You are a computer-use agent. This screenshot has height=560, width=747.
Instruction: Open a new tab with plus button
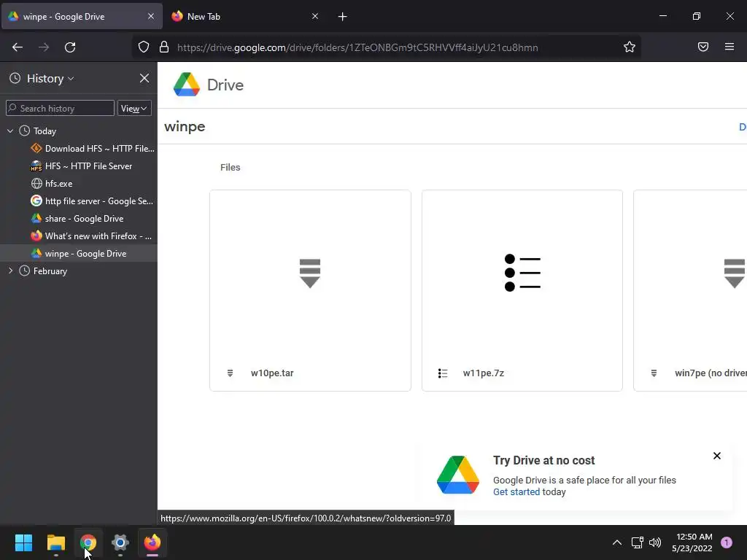click(343, 17)
